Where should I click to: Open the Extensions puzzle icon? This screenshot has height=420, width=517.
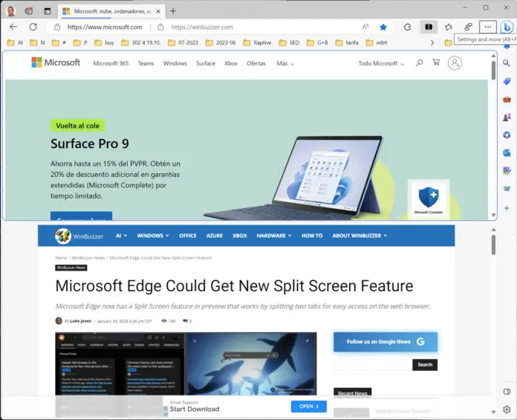(408, 27)
